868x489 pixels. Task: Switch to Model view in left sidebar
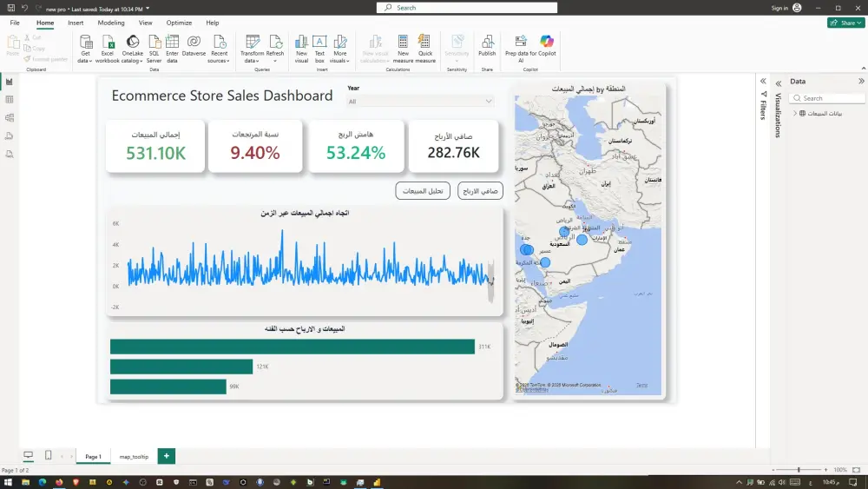pyautogui.click(x=10, y=118)
